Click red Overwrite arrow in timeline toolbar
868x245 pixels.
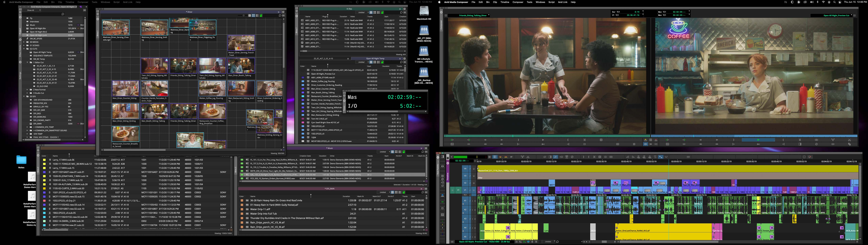pyautogui.click(x=506, y=157)
